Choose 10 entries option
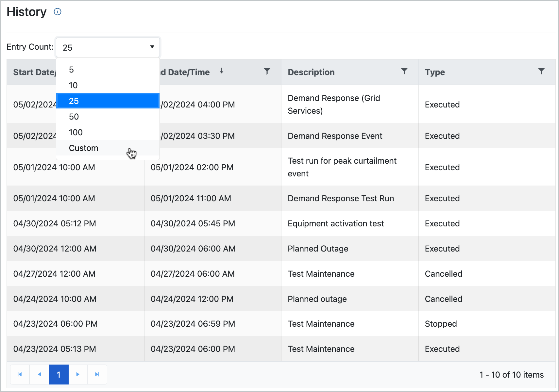Viewport: 559px width, 392px height. point(73,85)
